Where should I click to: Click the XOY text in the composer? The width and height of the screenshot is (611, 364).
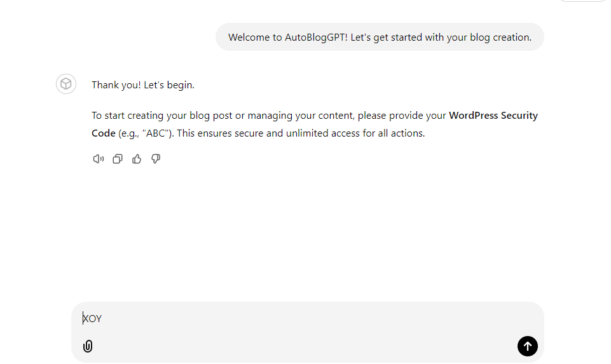pyautogui.click(x=92, y=319)
